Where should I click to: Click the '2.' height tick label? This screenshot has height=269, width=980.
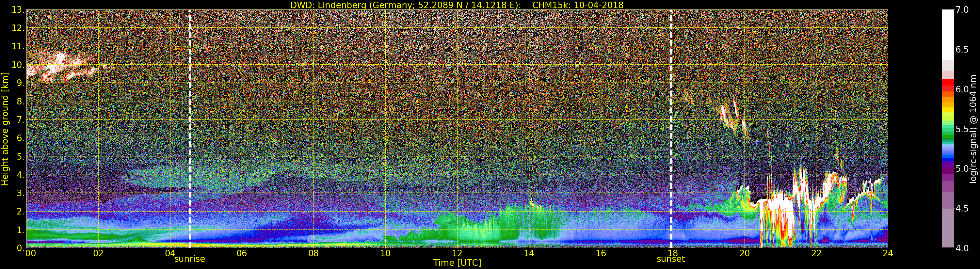point(20,211)
